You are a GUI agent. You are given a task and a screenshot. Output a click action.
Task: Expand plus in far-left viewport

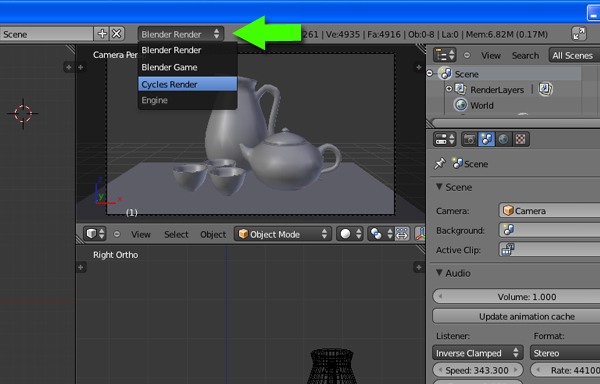[x=68, y=67]
